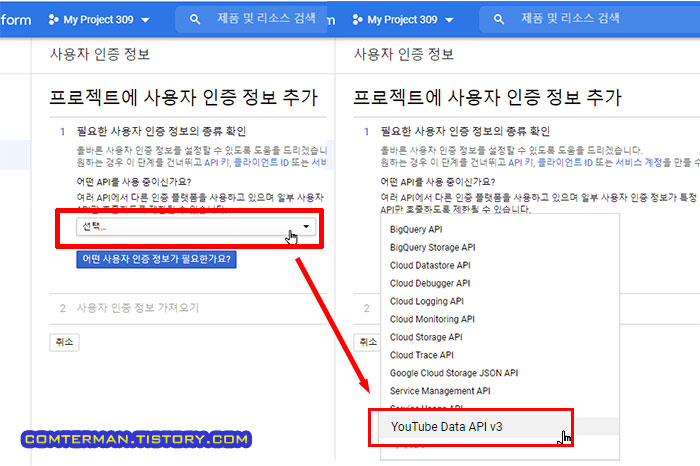The height and width of the screenshot is (466, 700).
Task: Open My Project 309 project selector in left panel
Action: tap(99, 20)
